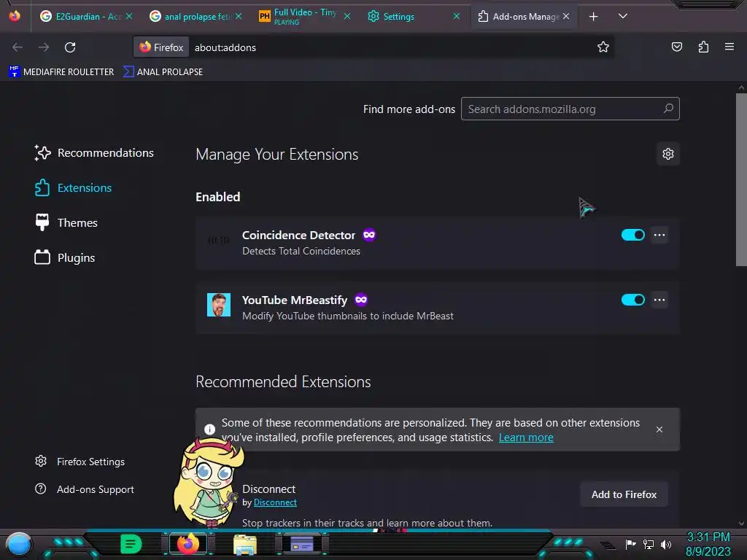Image resolution: width=747 pixels, height=560 pixels.
Task: List all tabs with the chevron
Action: point(623,16)
